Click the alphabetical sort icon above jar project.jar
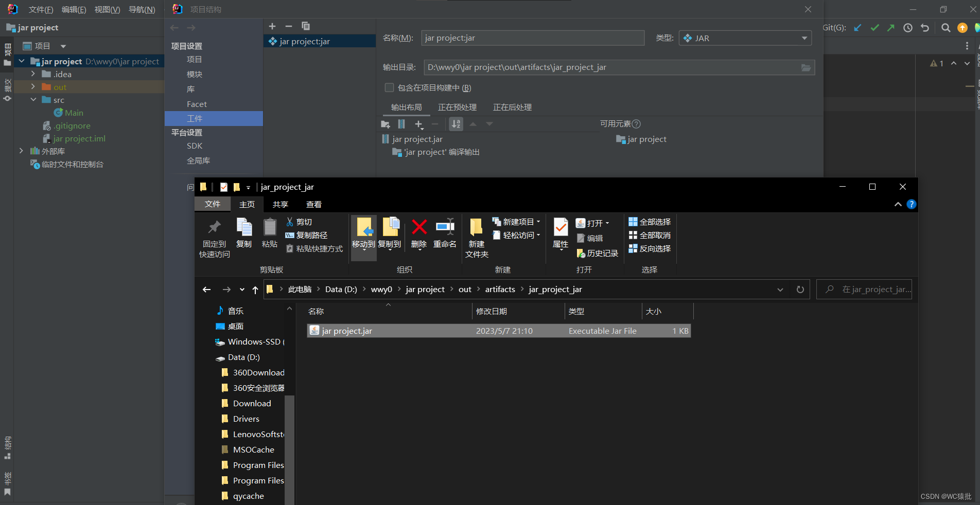The image size is (980, 505). click(456, 124)
